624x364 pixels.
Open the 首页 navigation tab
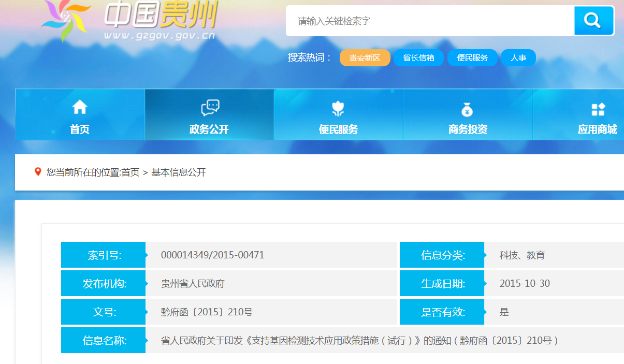[80, 129]
